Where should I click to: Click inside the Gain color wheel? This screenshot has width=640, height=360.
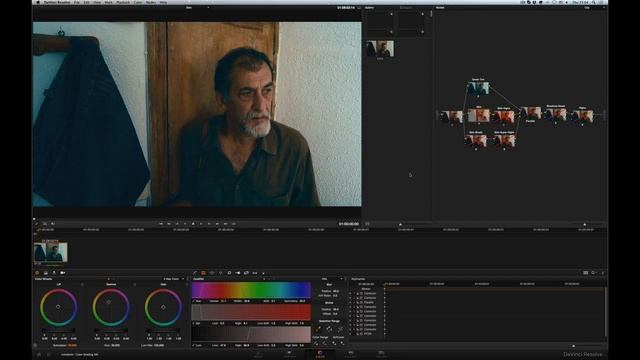point(163,307)
